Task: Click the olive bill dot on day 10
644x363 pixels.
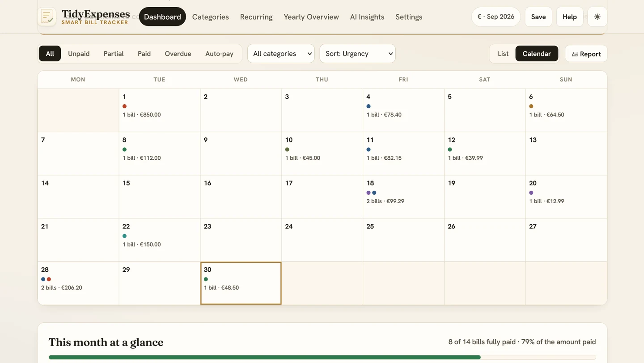Action: coord(287,149)
